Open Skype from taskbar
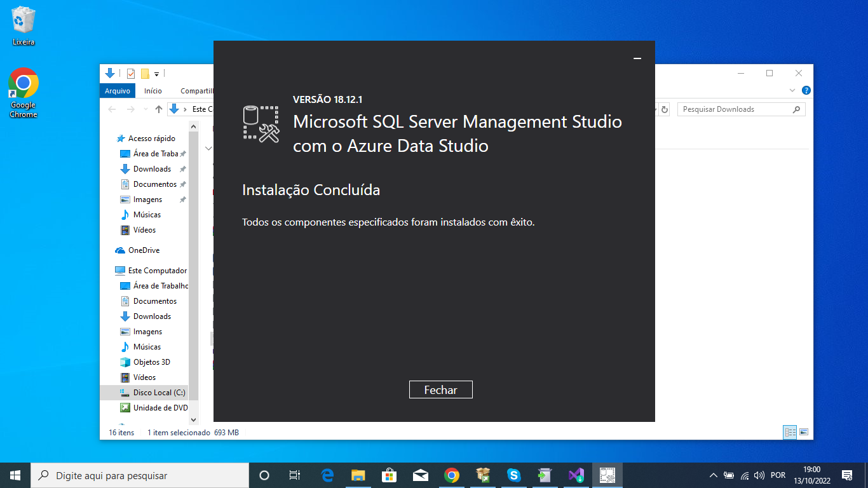This screenshot has width=868, height=488. [x=514, y=475]
